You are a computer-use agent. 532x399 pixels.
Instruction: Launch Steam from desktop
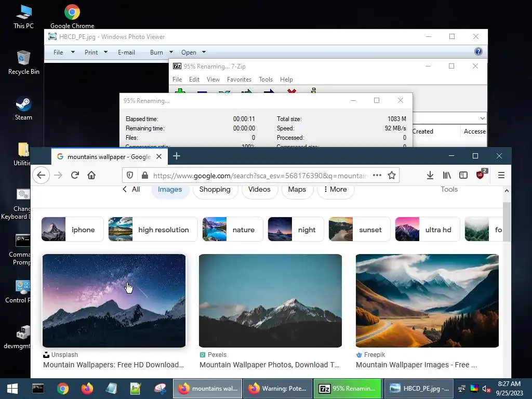(x=23, y=109)
